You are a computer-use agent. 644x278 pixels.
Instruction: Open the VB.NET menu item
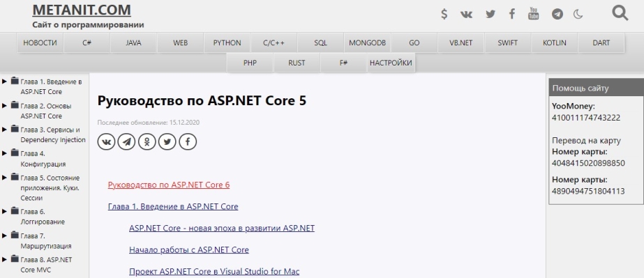tap(460, 43)
